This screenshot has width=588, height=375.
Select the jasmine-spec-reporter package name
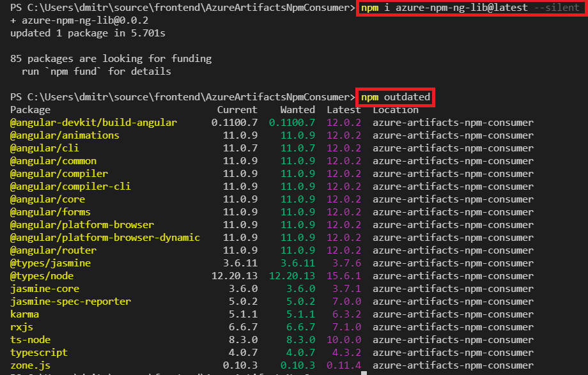pyautogui.click(x=70, y=302)
